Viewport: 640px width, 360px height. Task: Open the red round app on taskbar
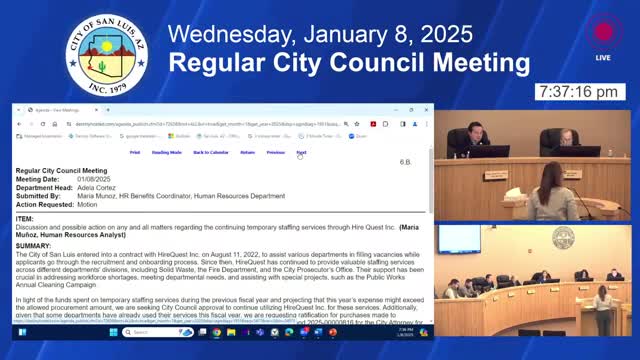coord(333,332)
